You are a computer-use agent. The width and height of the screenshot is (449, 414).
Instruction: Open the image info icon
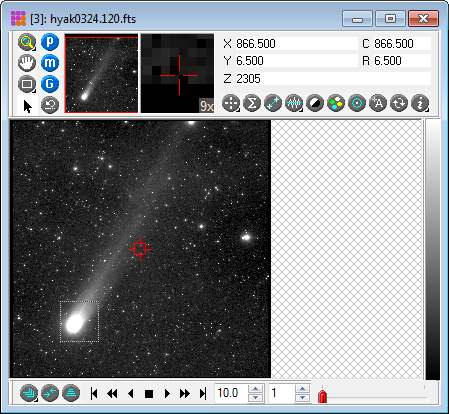tap(420, 103)
